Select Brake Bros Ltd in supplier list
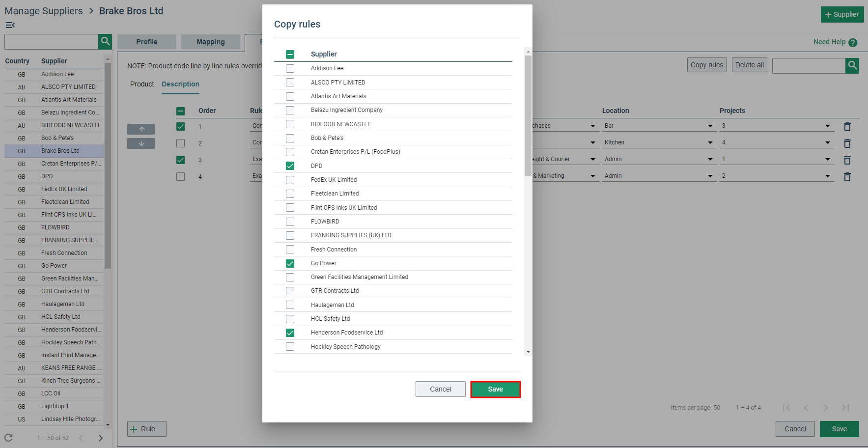The width and height of the screenshot is (868, 448). (54, 151)
